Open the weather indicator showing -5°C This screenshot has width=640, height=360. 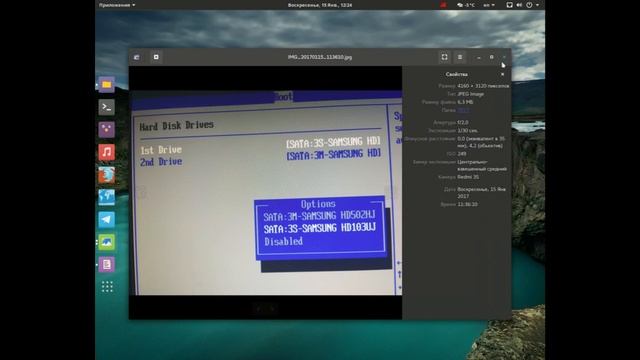click(x=466, y=5)
